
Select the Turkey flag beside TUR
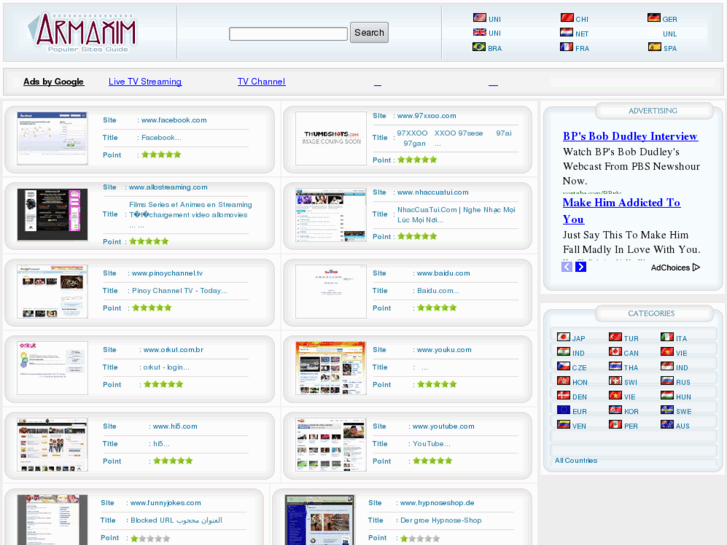pos(615,337)
